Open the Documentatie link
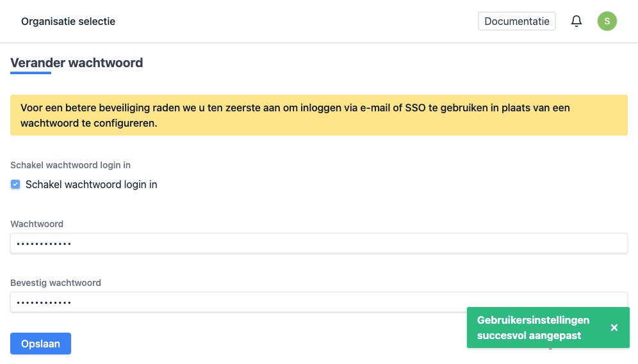638x364 pixels. click(x=516, y=21)
